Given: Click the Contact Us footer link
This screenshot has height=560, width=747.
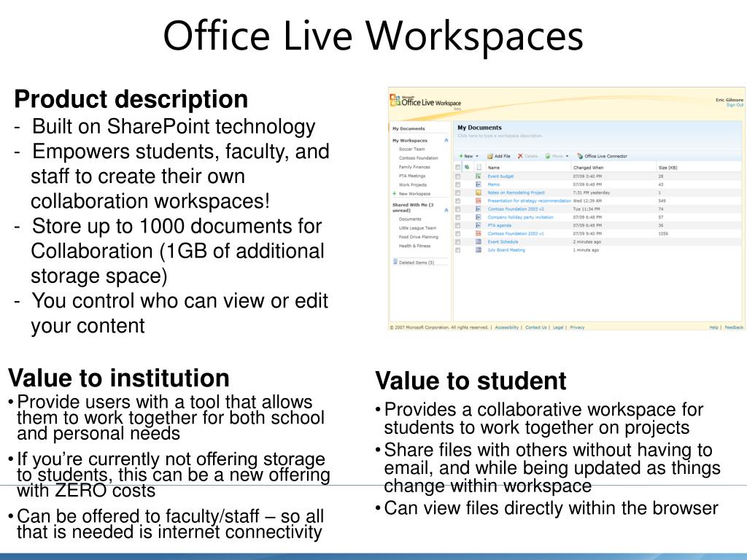Looking at the screenshot, I should pos(536,327).
